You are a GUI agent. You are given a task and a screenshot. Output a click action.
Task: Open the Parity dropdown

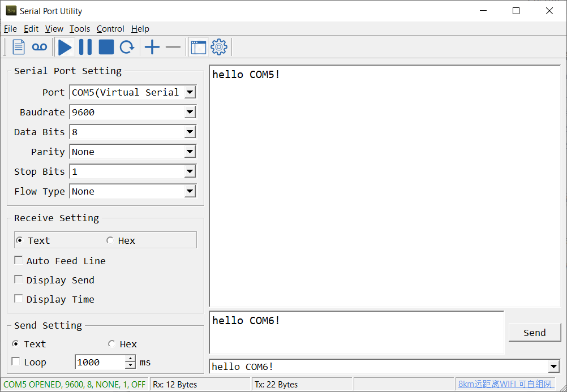[x=190, y=152]
